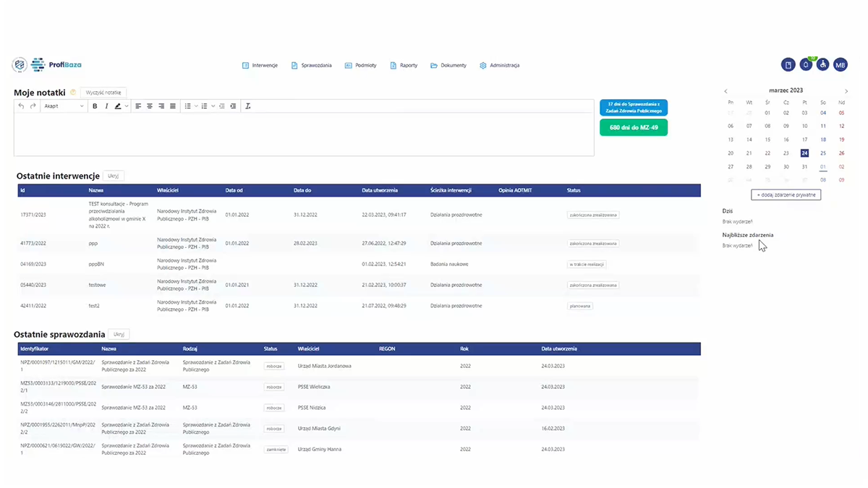This screenshot has width=868, height=488.
Task: Click the undo arrow in notes editor
Action: tap(22, 106)
